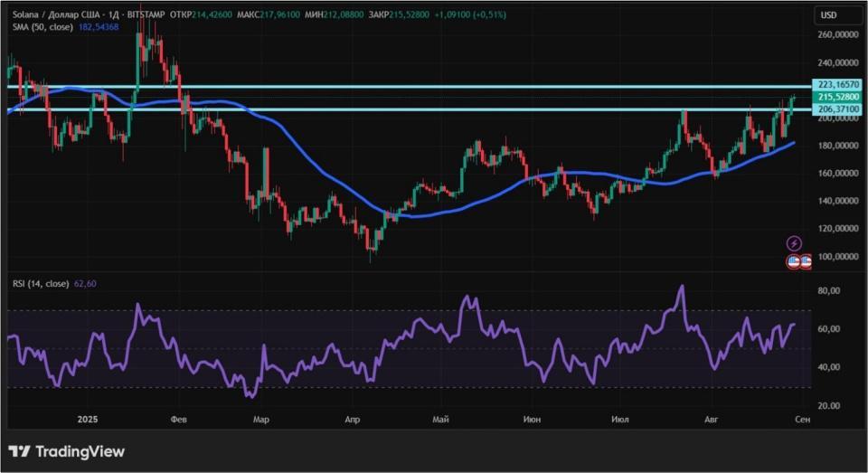Screen dimensions: 868x473
Task: Click the TradingView brand text at bottom
Action: tap(80, 451)
